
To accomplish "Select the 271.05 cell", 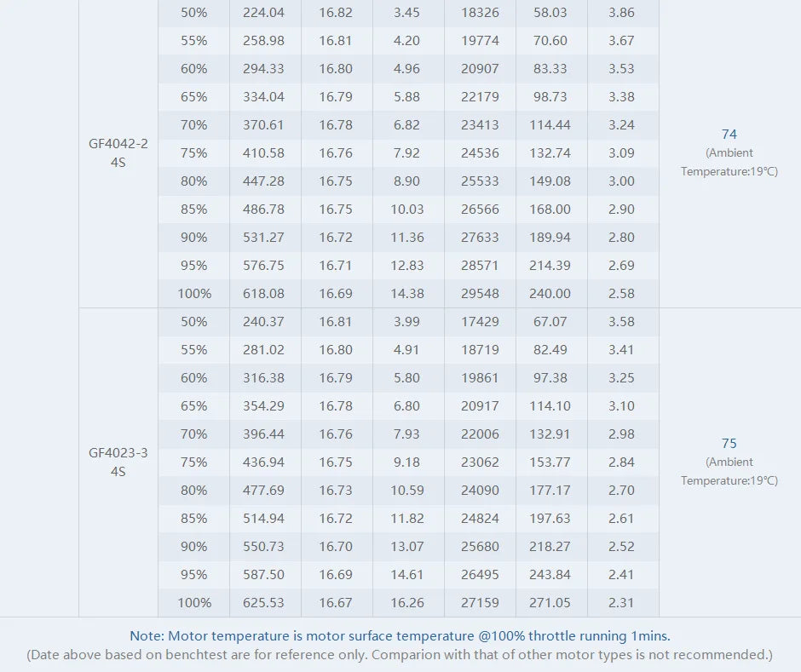I will [x=550, y=602].
